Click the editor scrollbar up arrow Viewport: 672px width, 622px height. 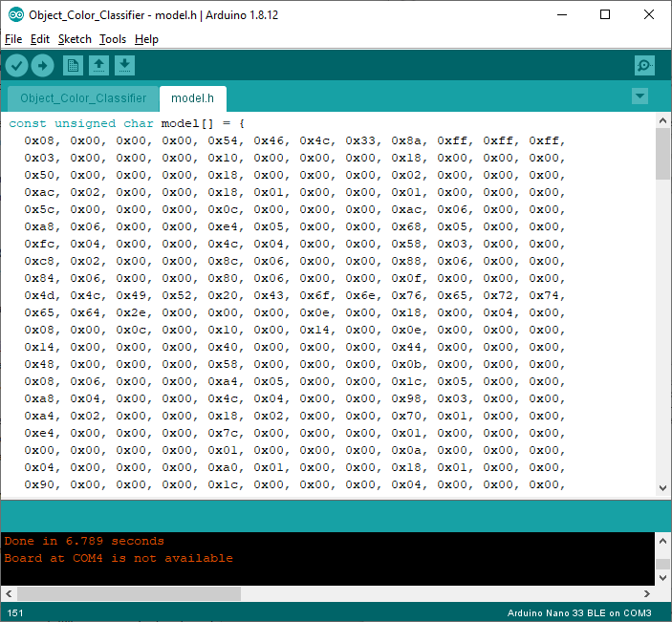click(x=663, y=121)
